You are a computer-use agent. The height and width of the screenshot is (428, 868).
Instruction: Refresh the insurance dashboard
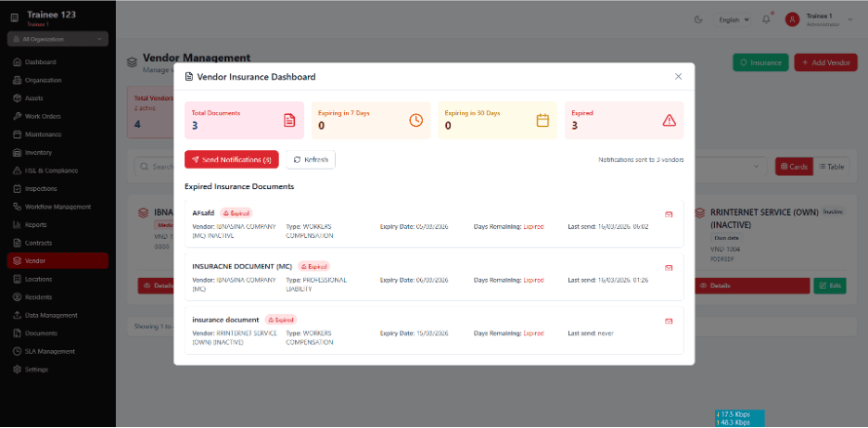tap(311, 160)
